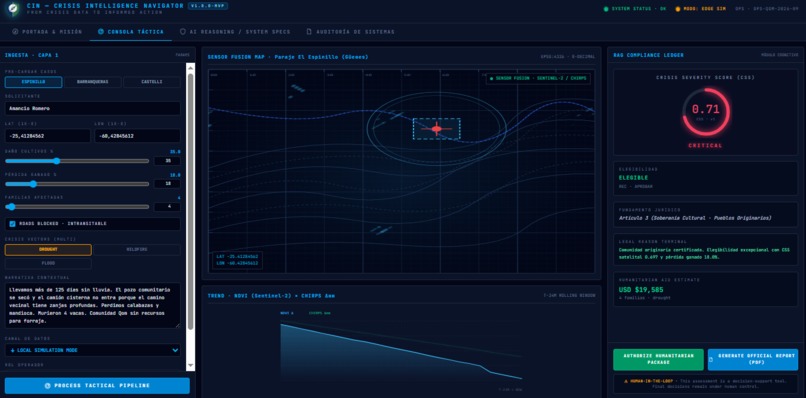
Task: Open the Portada & Misión tab
Action: click(x=47, y=32)
